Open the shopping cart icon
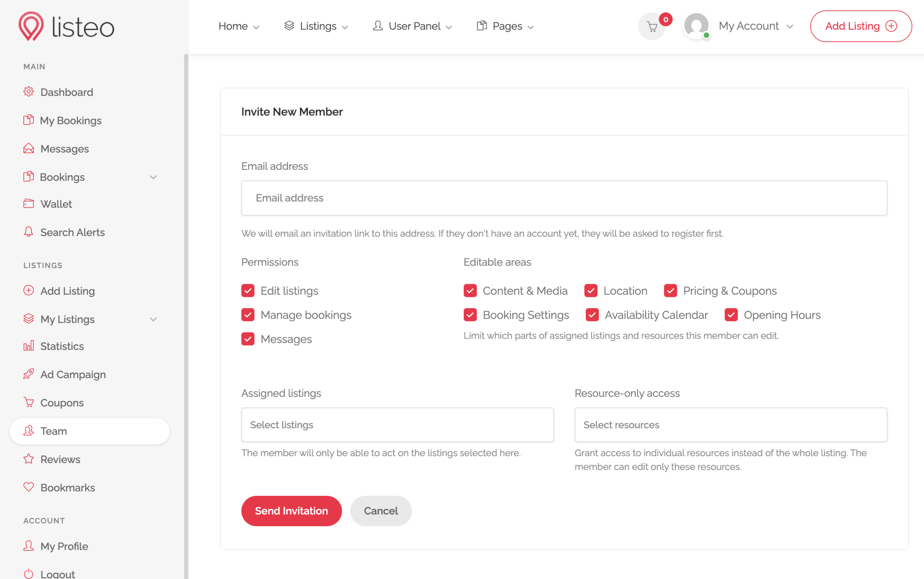Viewport: 924px width, 579px height. pos(652,26)
